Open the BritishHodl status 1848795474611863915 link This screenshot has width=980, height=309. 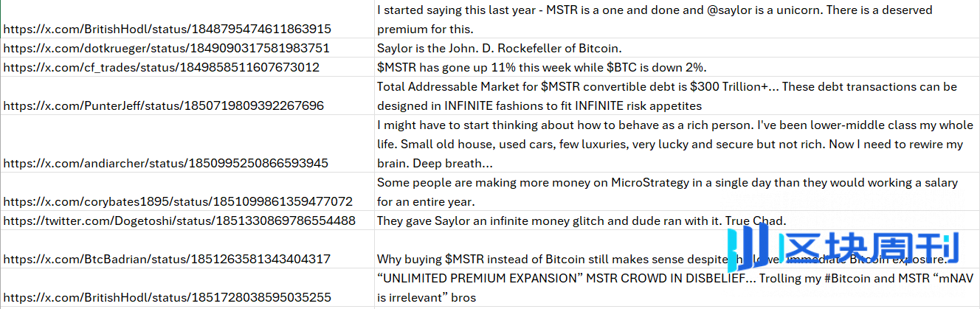(x=167, y=29)
